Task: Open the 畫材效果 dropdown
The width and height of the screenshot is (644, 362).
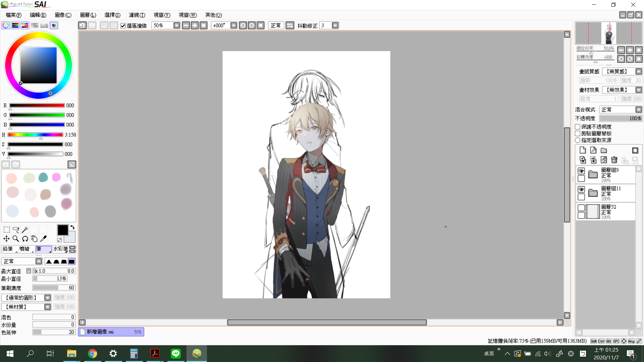Action: pos(639,90)
